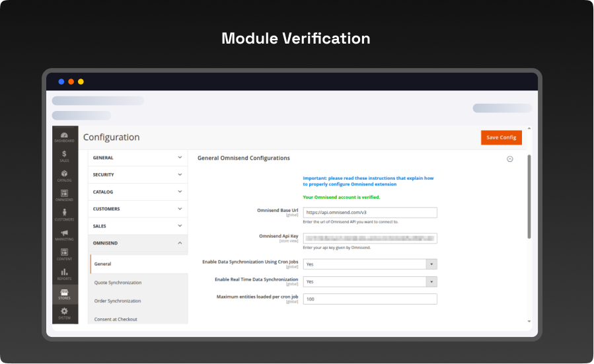Screen dimensions: 594x364
Task: Open the Marketing megaphone icon
Action: click(x=64, y=235)
